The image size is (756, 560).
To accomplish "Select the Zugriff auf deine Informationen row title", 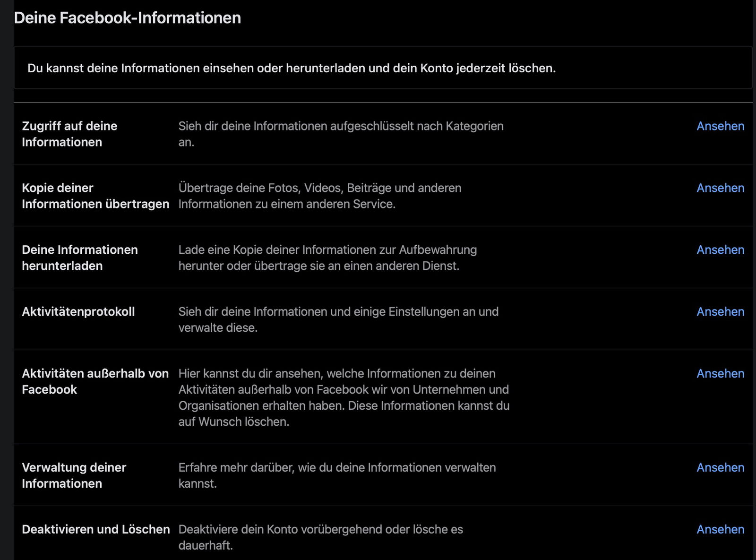I will tap(69, 134).
